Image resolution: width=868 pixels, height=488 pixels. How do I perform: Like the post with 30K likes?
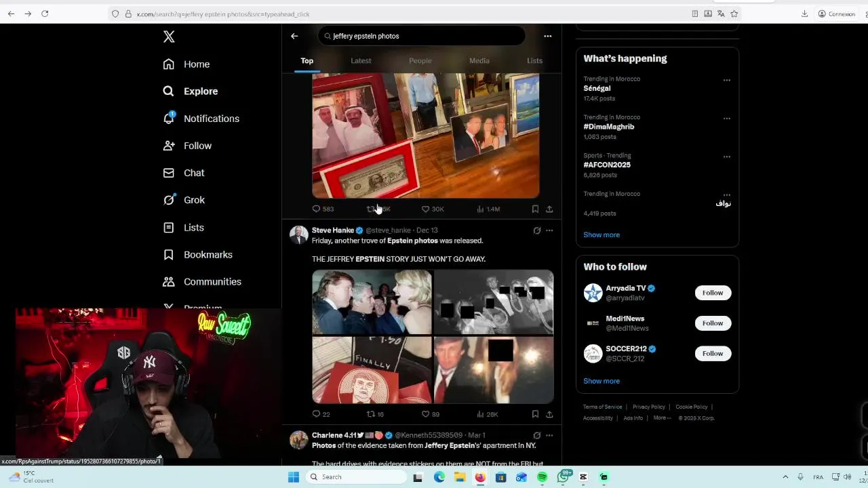(433, 209)
